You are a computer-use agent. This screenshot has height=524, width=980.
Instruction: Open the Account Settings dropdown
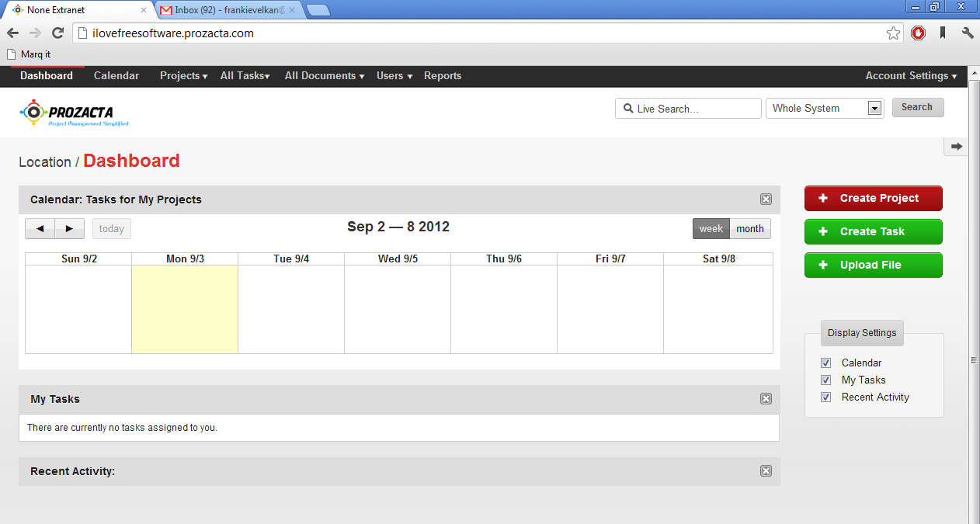click(912, 76)
